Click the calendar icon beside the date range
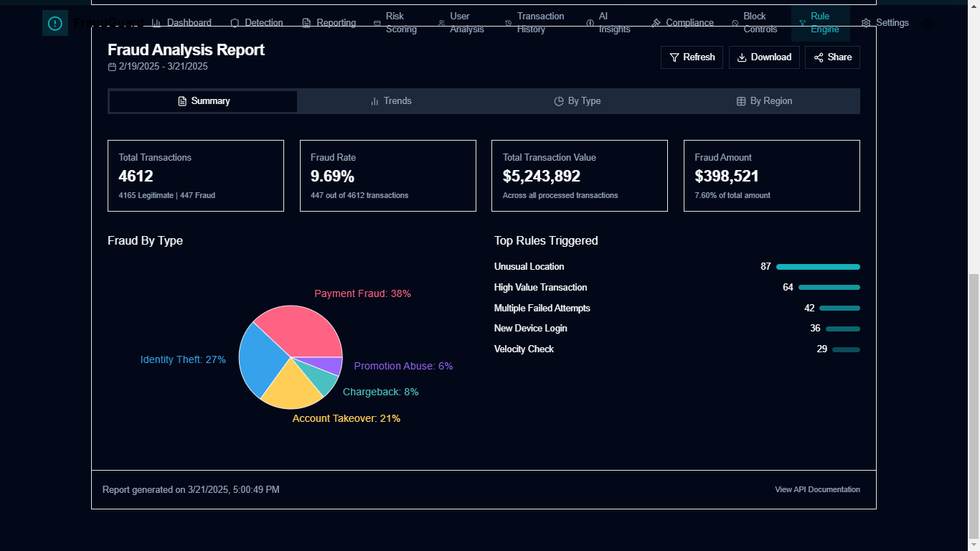The image size is (980, 551). pyautogui.click(x=112, y=67)
